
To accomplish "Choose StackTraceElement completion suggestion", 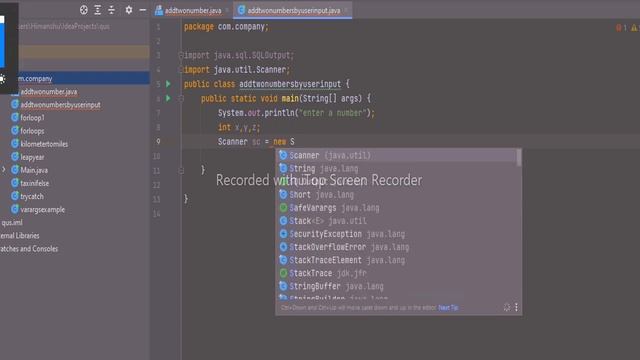I will point(396,260).
